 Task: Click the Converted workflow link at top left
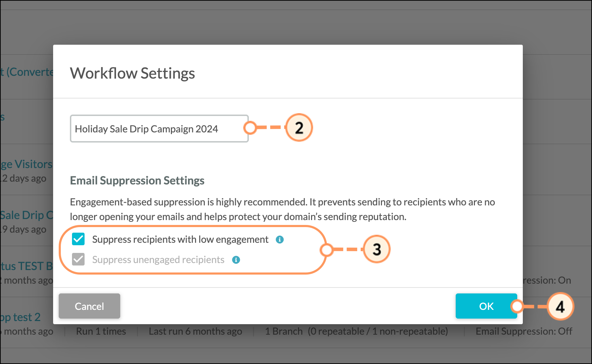point(27,72)
